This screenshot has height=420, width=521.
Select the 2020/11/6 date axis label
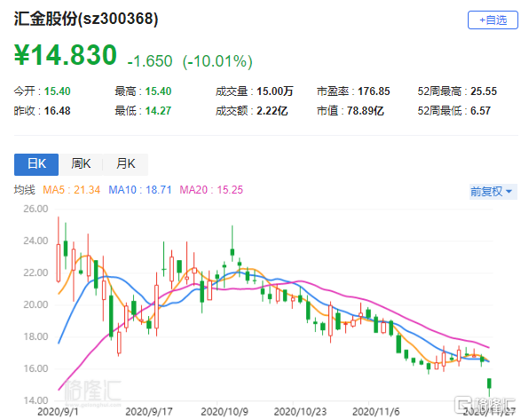[x=375, y=412]
